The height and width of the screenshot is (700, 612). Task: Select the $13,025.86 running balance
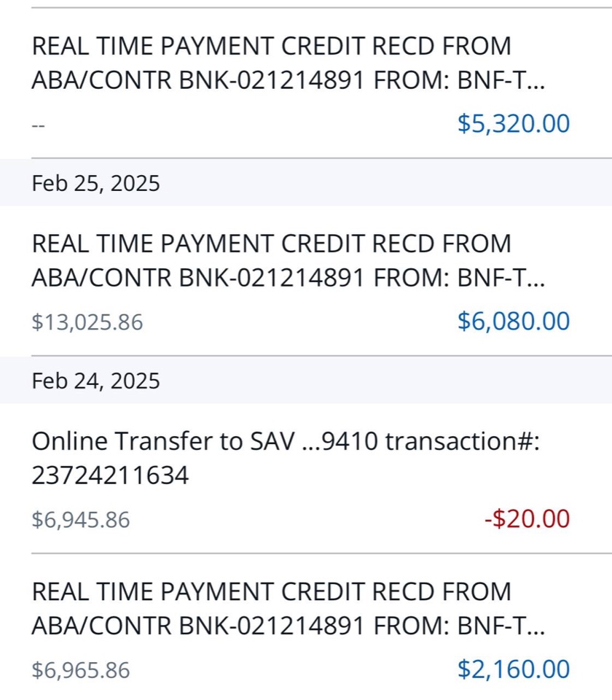pyautogui.click(x=87, y=322)
